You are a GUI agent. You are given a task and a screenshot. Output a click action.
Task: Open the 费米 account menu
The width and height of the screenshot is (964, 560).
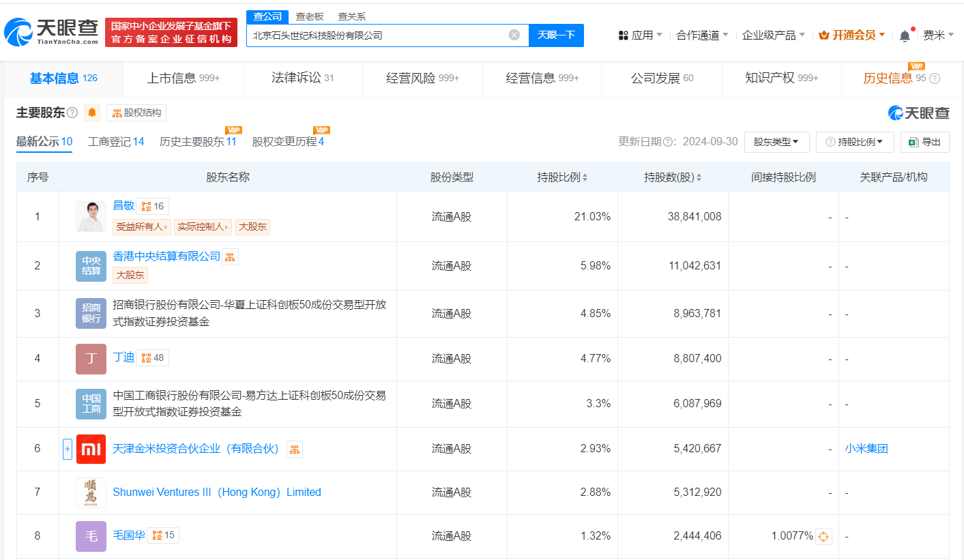pos(939,35)
